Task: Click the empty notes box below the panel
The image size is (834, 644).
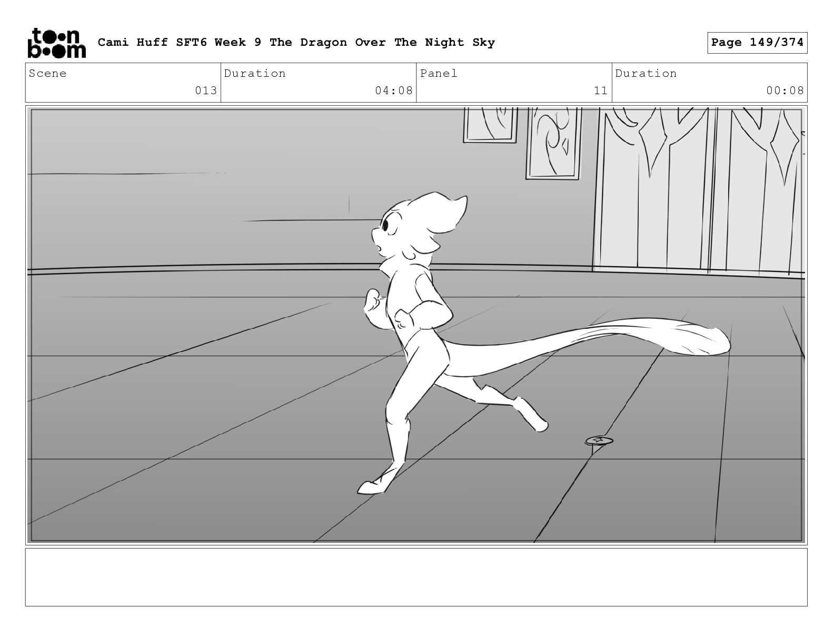Action: (416, 577)
